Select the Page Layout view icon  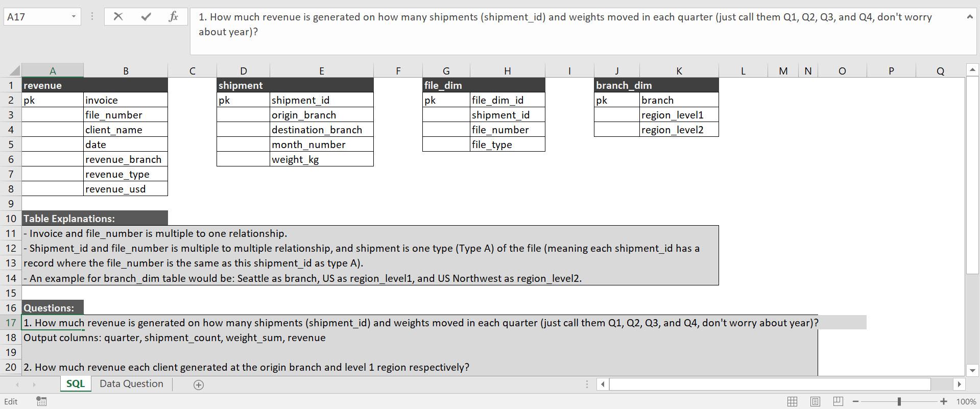(x=815, y=401)
